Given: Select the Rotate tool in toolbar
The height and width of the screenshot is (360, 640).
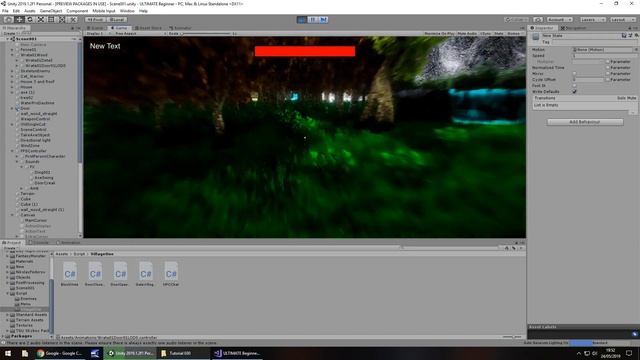Looking at the screenshot, I should [x=30, y=20].
